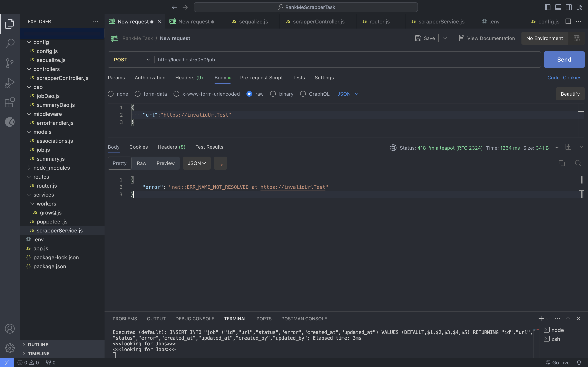The image size is (588, 367).
Task: Open the Extensions view
Action: pyautogui.click(x=10, y=102)
